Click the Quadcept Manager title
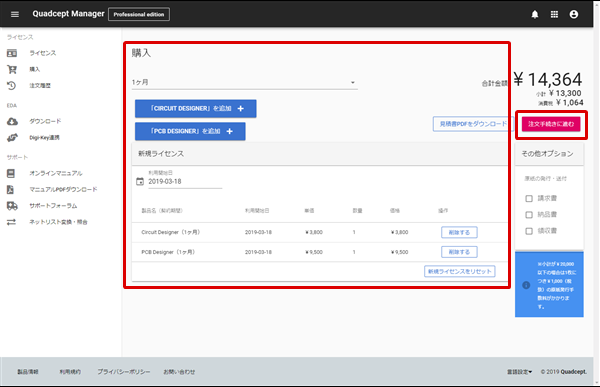The image size is (600, 387). tap(68, 14)
